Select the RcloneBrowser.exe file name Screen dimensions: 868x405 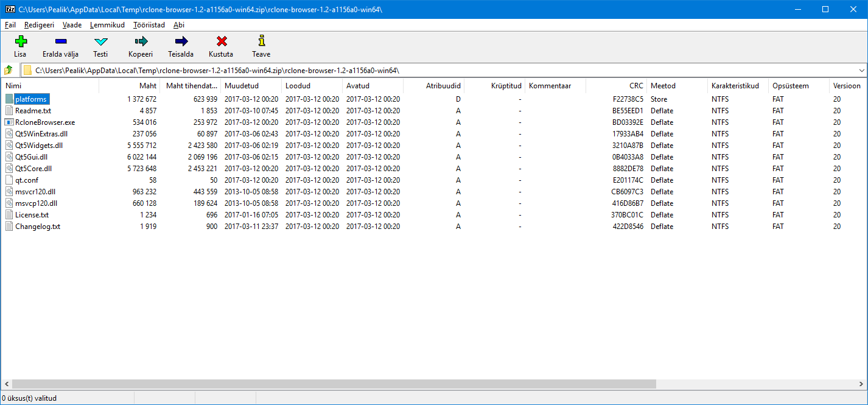point(45,122)
